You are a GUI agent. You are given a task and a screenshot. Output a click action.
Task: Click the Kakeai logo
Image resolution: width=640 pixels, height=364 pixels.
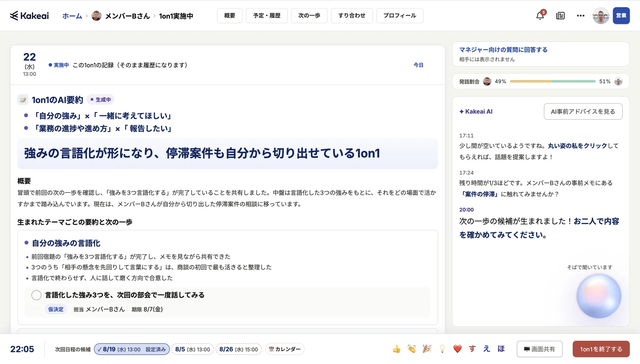point(30,16)
